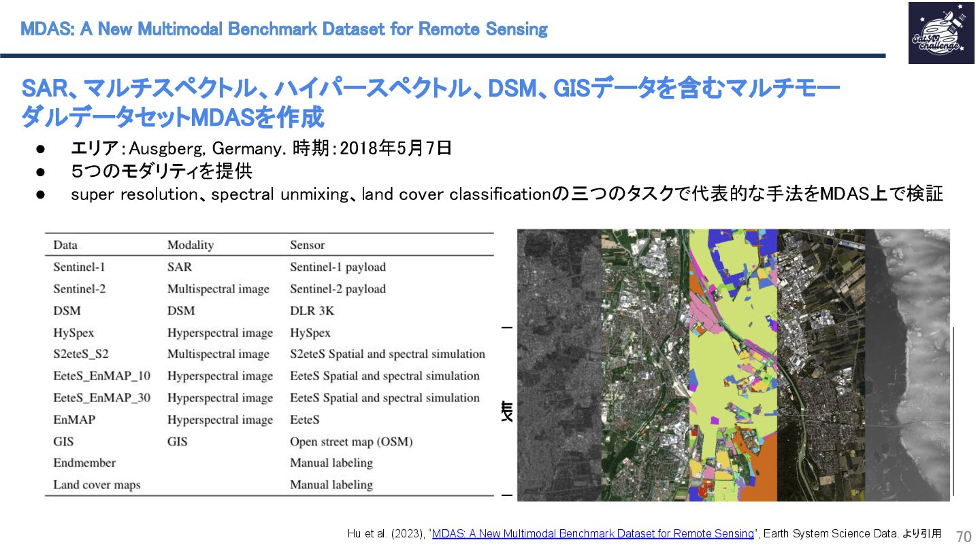Click 'Open street map (OSM)' cell
This screenshot has width=980, height=551.
coord(351,441)
